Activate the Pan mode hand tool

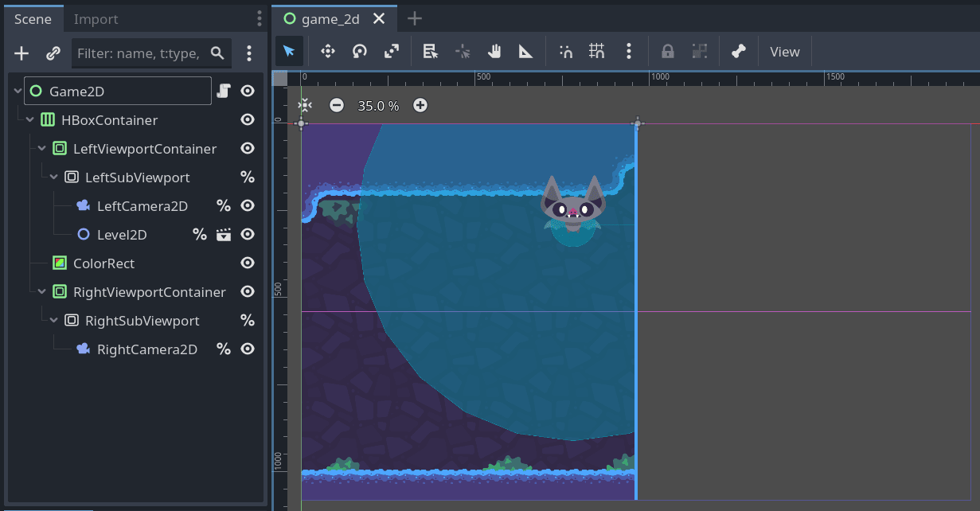494,52
